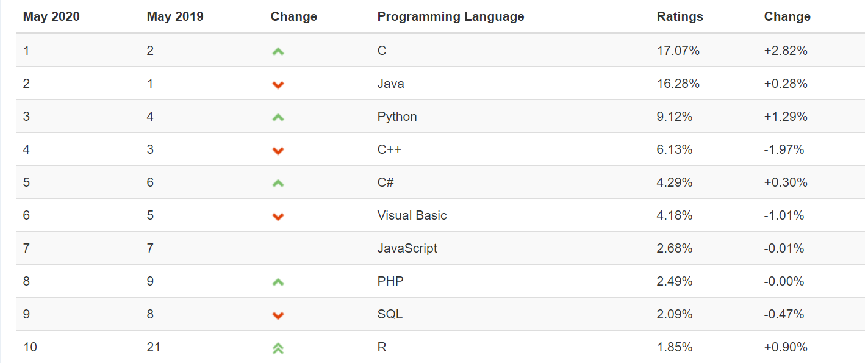Image resolution: width=868 pixels, height=363 pixels.
Task: Click the double green up arrow for R
Action: [278, 348]
